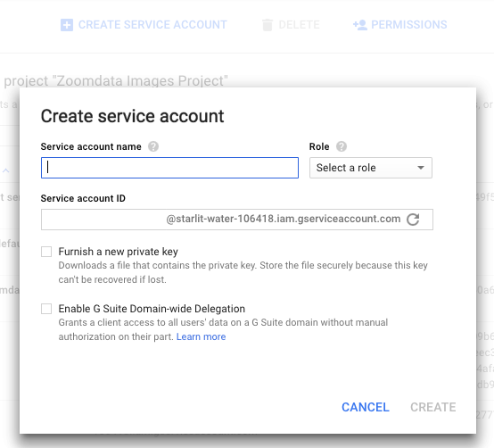
Task: Click the Cancel button
Action: click(x=366, y=407)
